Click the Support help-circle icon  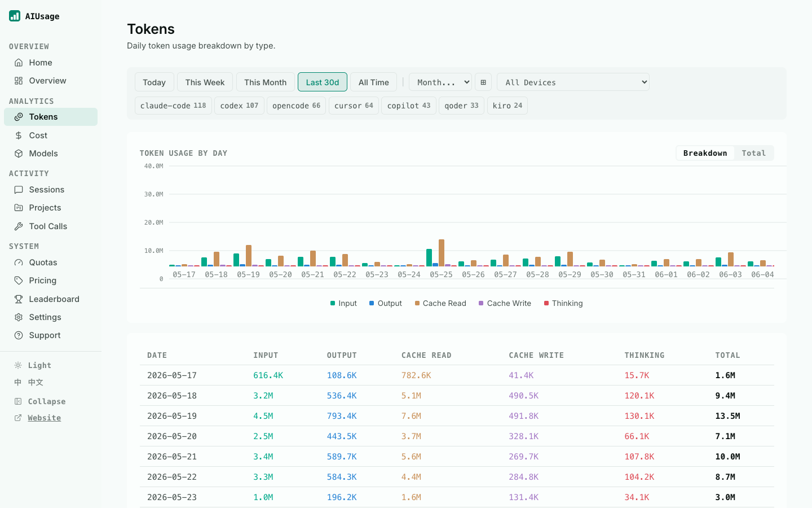point(19,335)
